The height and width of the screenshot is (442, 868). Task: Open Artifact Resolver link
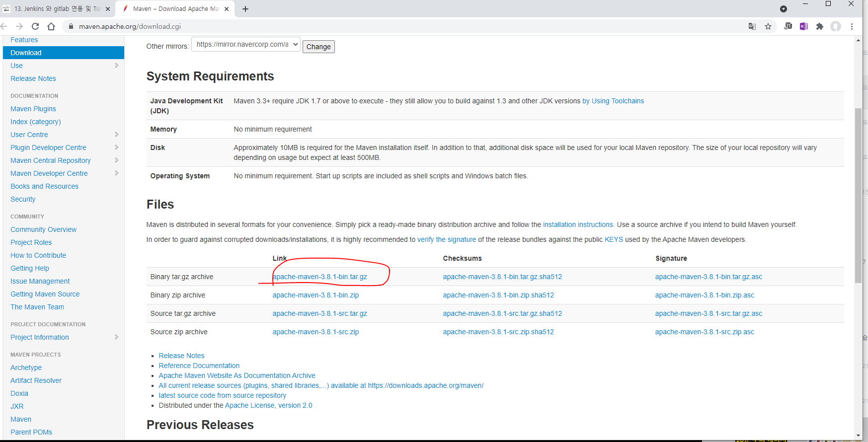pyautogui.click(x=36, y=380)
